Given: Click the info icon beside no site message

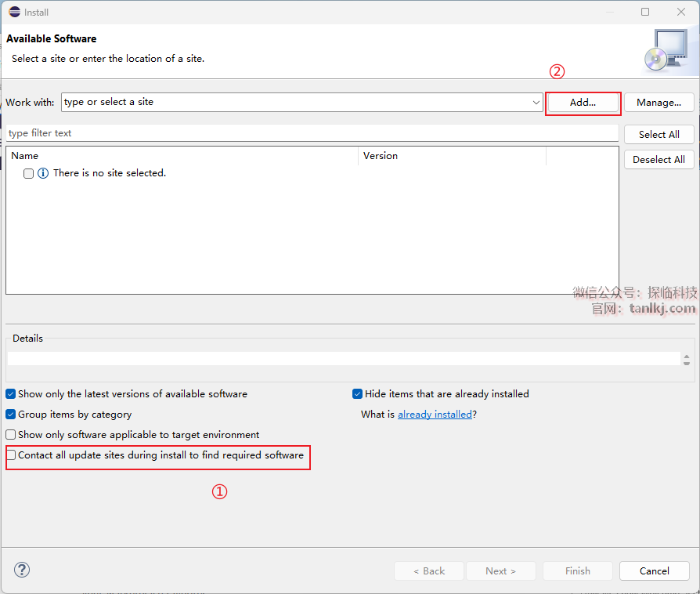Looking at the screenshot, I should click(43, 173).
